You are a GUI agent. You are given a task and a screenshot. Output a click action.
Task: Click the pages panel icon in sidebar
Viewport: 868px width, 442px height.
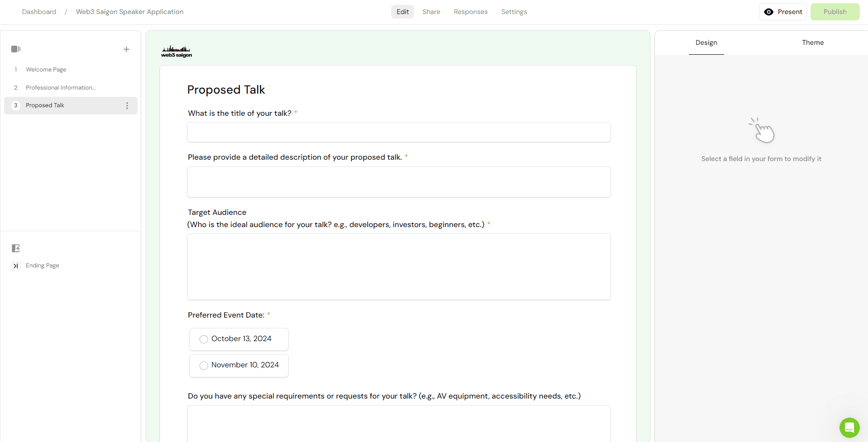16,49
